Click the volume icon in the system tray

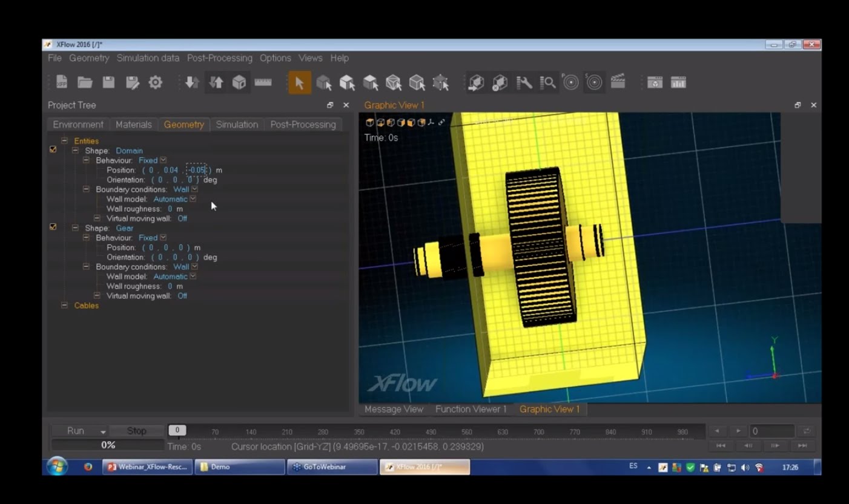[x=746, y=467]
